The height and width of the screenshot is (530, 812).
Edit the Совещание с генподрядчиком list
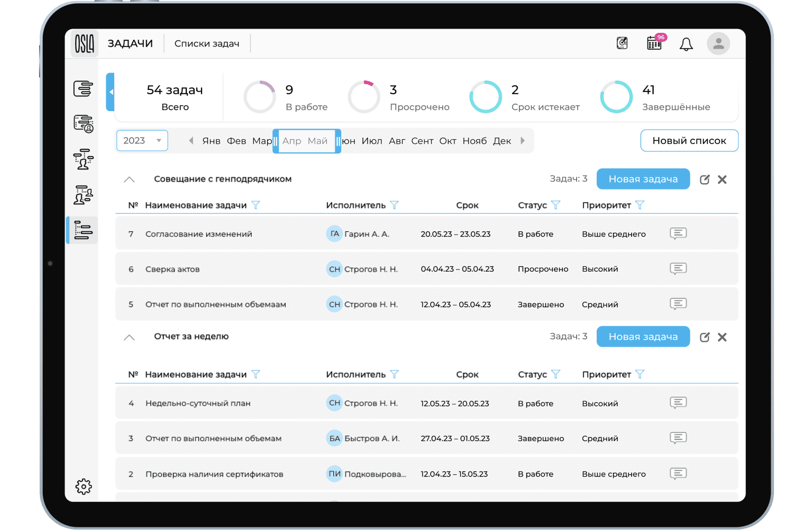(704, 179)
